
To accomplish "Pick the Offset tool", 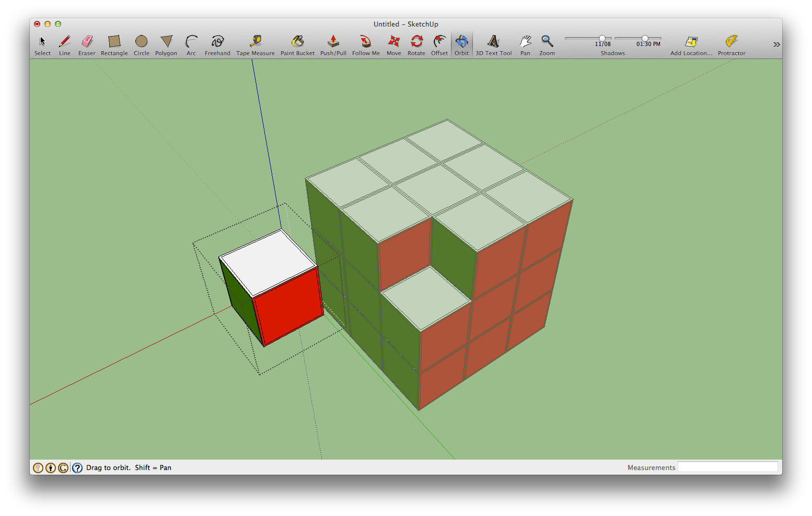I will [x=439, y=42].
